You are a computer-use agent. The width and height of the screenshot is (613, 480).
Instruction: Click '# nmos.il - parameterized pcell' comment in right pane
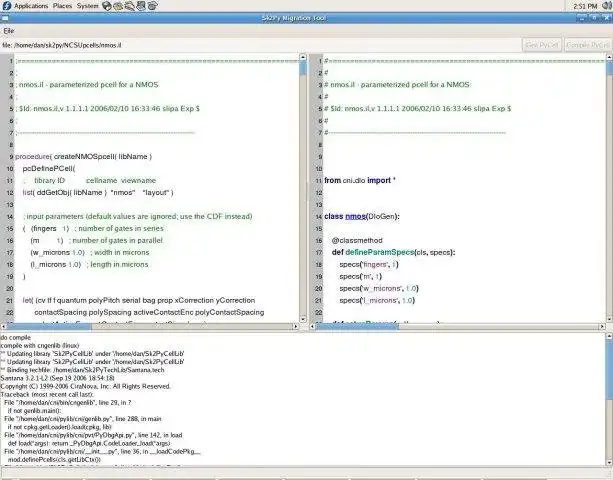click(x=397, y=85)
